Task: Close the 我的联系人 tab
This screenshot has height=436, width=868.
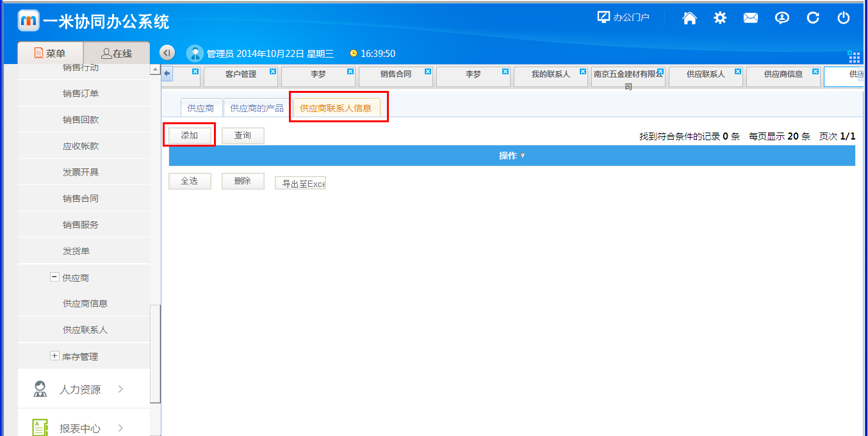Action: point(583,72)
